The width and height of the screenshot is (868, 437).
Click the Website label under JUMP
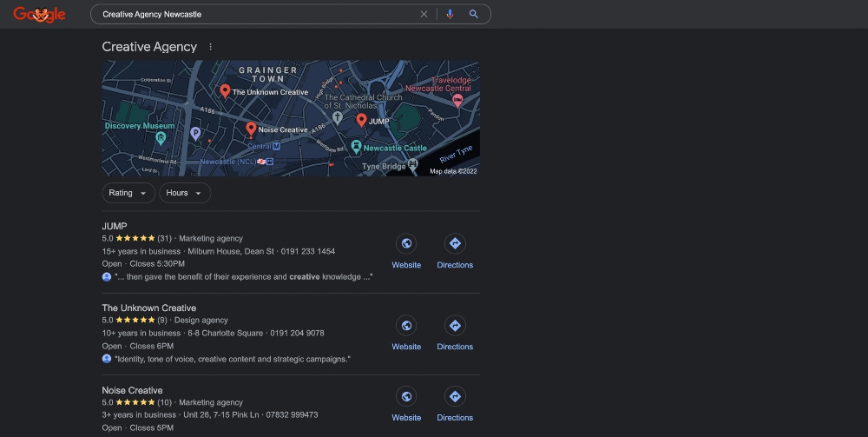(406, 265)
